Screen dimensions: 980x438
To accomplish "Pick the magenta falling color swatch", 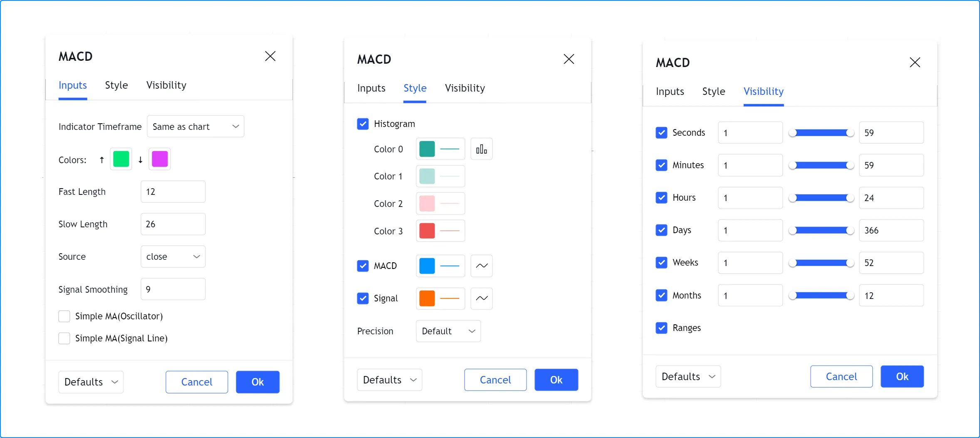I will click(x=160, y=159).
